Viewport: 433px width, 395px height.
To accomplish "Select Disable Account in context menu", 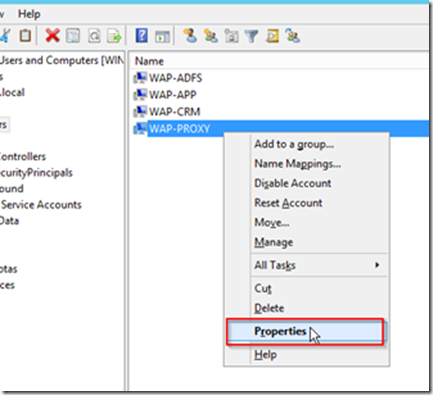I will tap(293, 183).
